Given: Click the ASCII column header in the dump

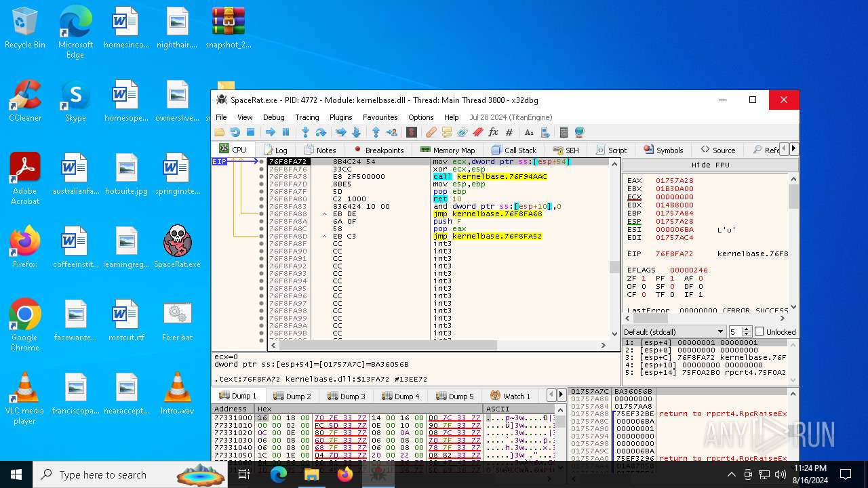Looking at the screenshot, I should coord(519,409).
